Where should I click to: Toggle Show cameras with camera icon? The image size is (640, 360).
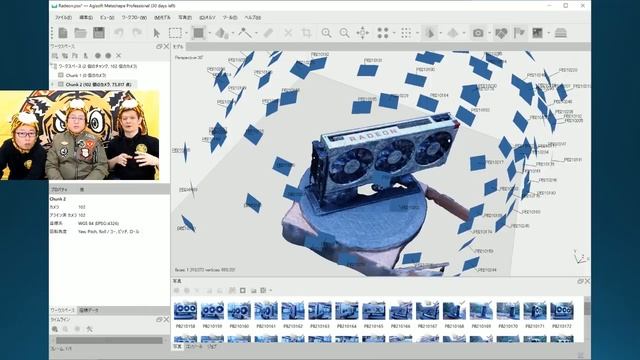pyautogui.click(x=478, y=33)
